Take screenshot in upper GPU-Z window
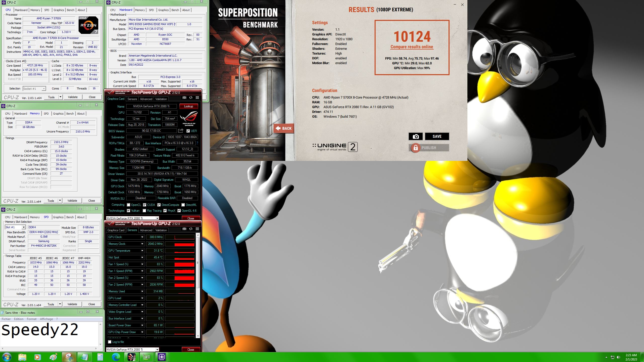644x362 pixels. (184, 98)
